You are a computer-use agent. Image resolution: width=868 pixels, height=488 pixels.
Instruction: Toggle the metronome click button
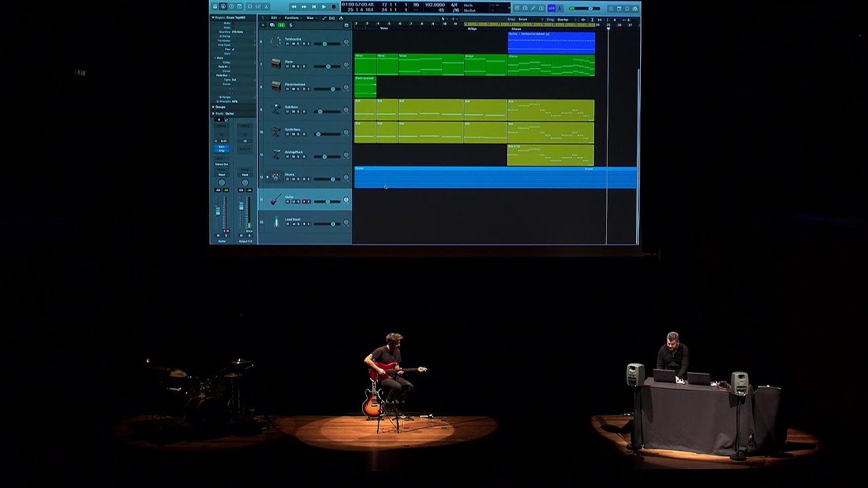point(561,8)
